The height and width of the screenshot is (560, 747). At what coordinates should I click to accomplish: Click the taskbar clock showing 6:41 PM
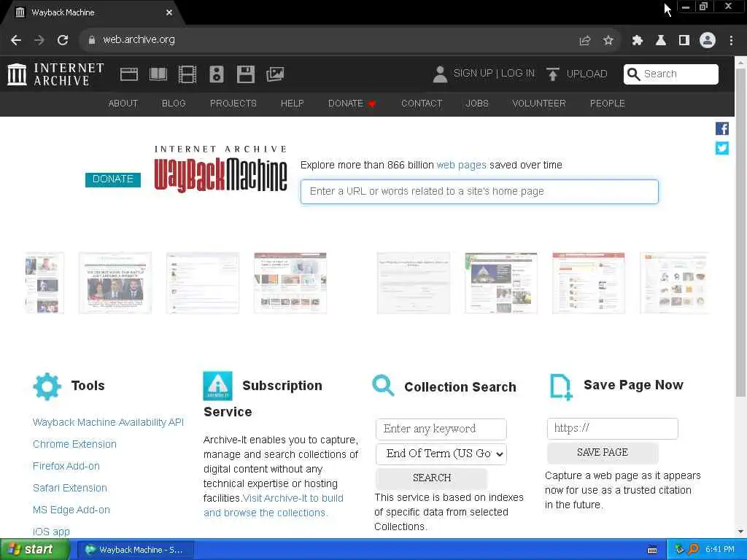719,550
